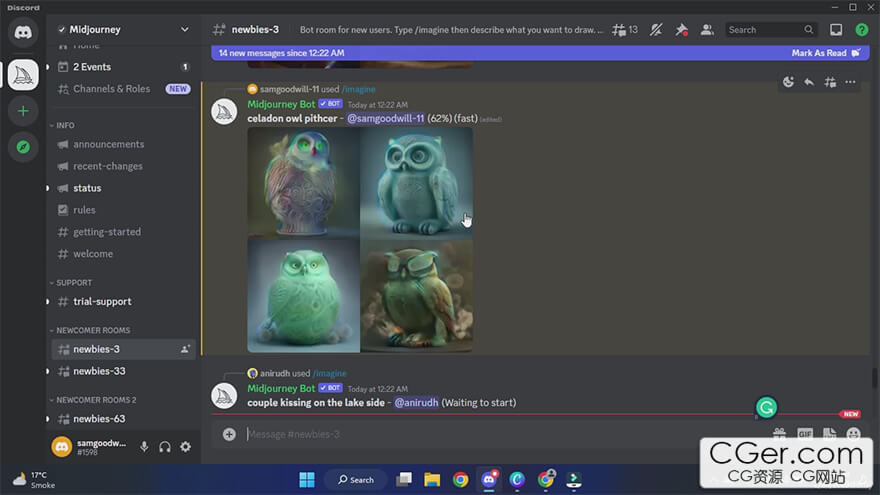Open Explore Discoverable Servers compass icon

click(23, 147)
